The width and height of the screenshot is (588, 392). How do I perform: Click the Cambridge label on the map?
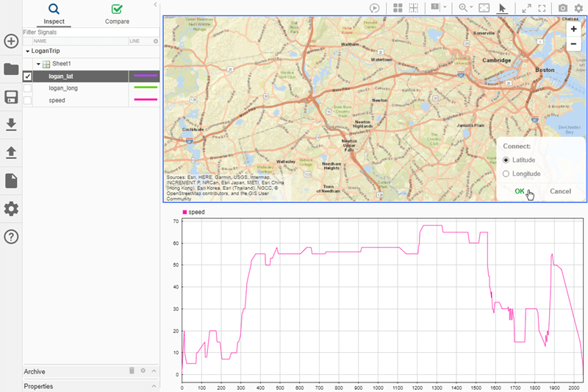(x=497, y=60)
